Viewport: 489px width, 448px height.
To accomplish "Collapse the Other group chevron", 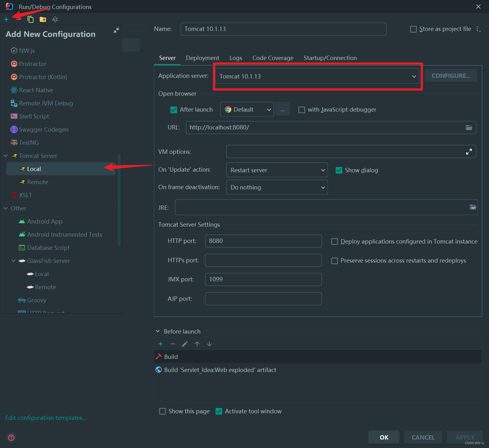I will click(x=6, y=208).
